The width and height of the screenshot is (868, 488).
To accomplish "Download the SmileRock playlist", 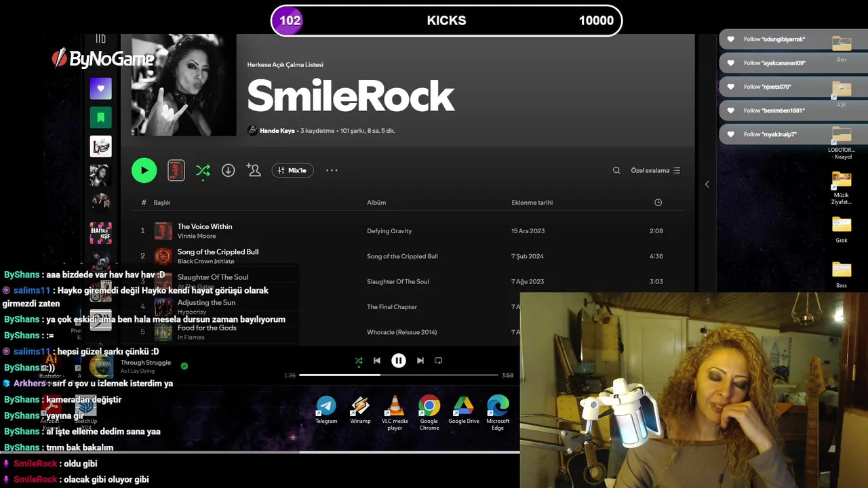I will click(229, 171).
